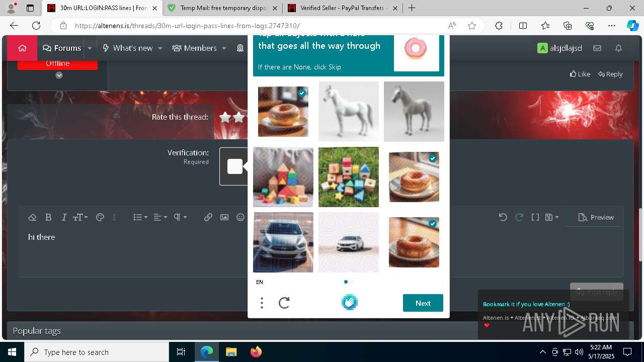Open browser Extensions puzzle icon
This screenshot has height=362, width=644.
499,26
